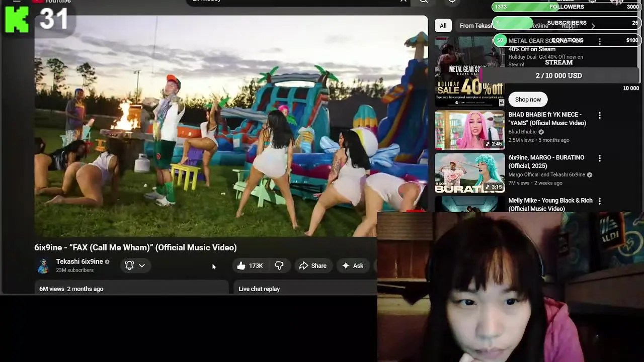The width and height of the screenshot is (644, 362).
Task: Click the notification bell for Tekashi 6ix9ine
Action: coord(129,265)
